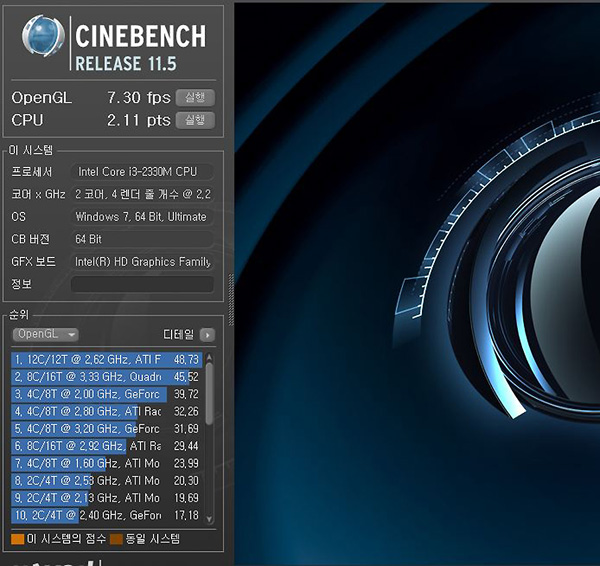Image resolution: width=600 pixels, height=566 pixels.
Task: Click the orange this-system score swatch
Action: (18, 539)
